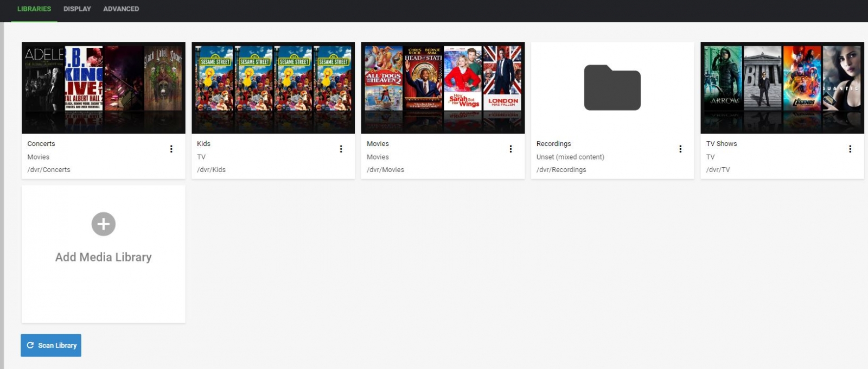The height and width of the screenshot is (369, 868).
Task: Switch to the Display tab
Action: click(x=77, y=9)
